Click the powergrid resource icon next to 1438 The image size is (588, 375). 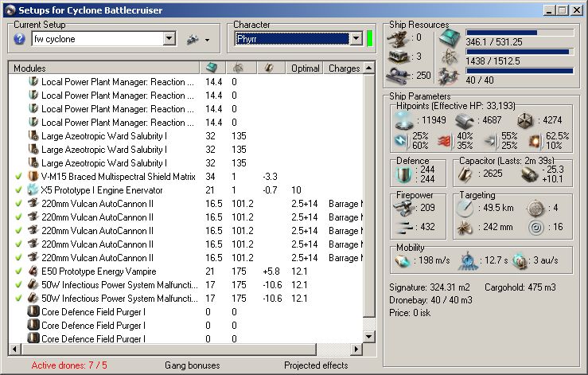click(x=450, y=57)
